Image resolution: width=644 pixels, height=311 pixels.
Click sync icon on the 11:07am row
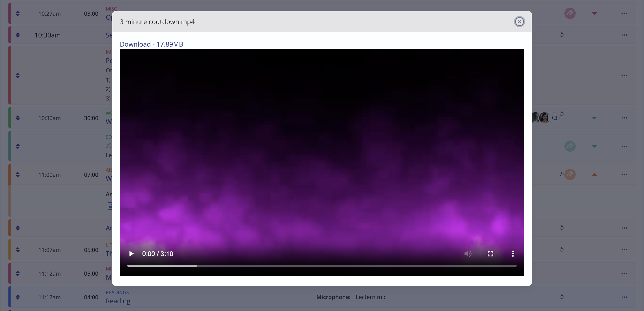point(561,250)
